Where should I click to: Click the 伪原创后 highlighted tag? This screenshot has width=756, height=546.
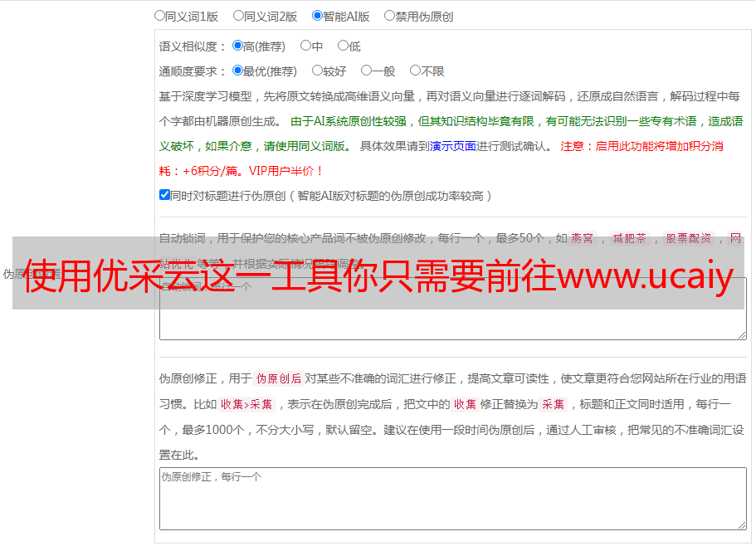279,378
